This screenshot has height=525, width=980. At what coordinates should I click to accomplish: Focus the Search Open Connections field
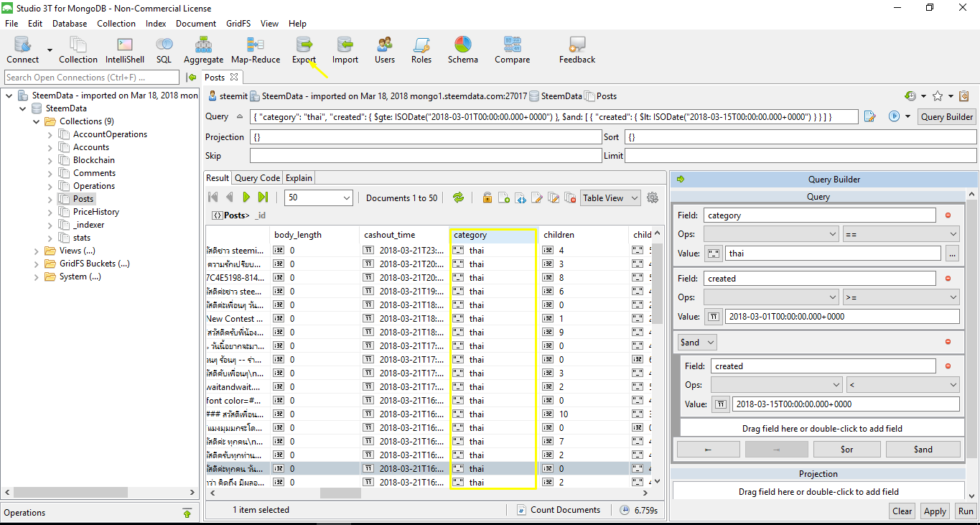click(x=92, y=77)
